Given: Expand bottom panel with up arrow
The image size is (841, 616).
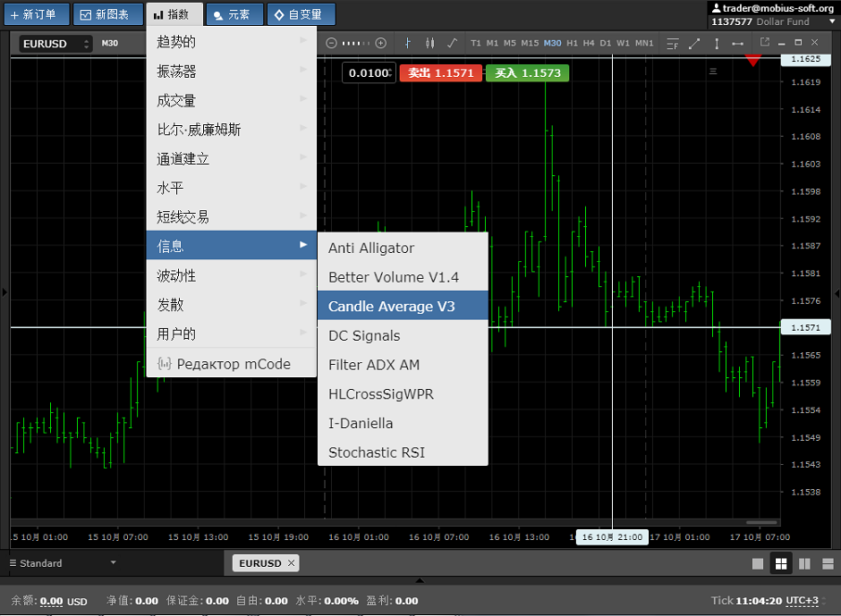Looking at the screenshot, I should tap(420, 580).
